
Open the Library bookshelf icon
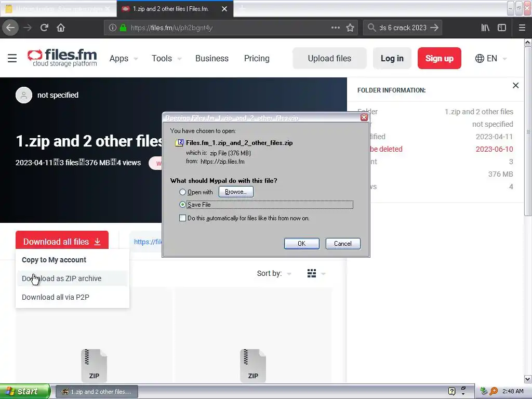click(x=485, y=28)
